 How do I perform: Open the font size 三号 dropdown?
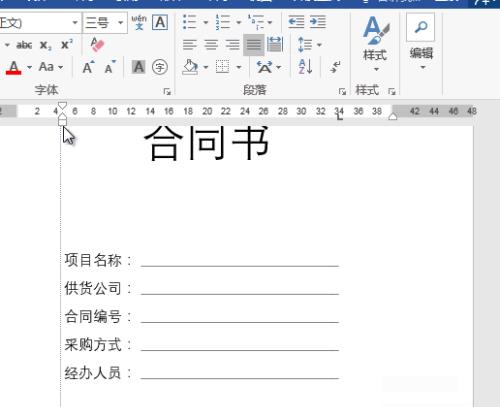(121, 23)
